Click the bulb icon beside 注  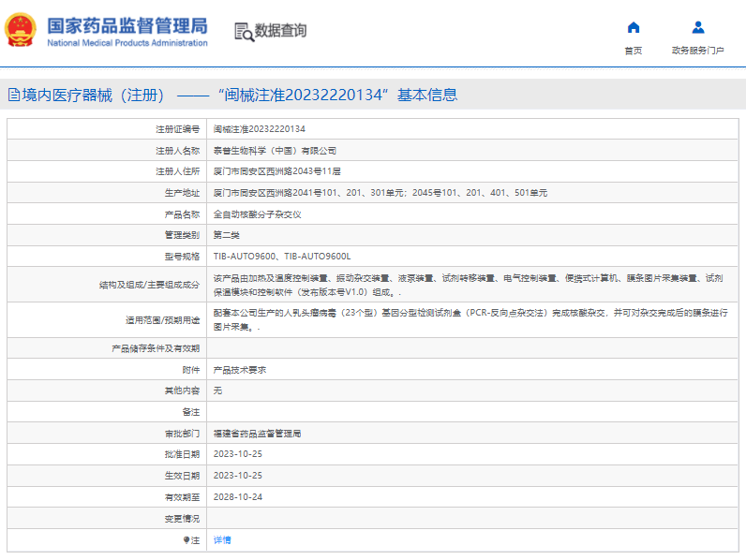pyautogui.click(x=186, y=540)
